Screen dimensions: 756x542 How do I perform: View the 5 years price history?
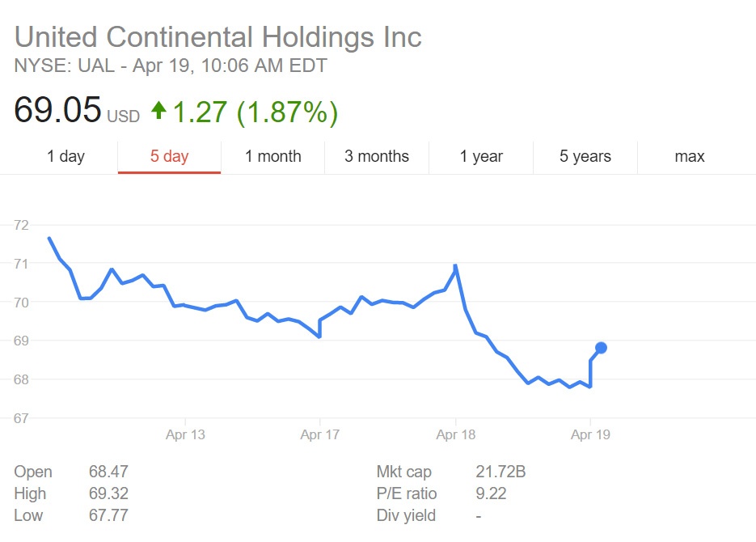[x=585, y=157]
